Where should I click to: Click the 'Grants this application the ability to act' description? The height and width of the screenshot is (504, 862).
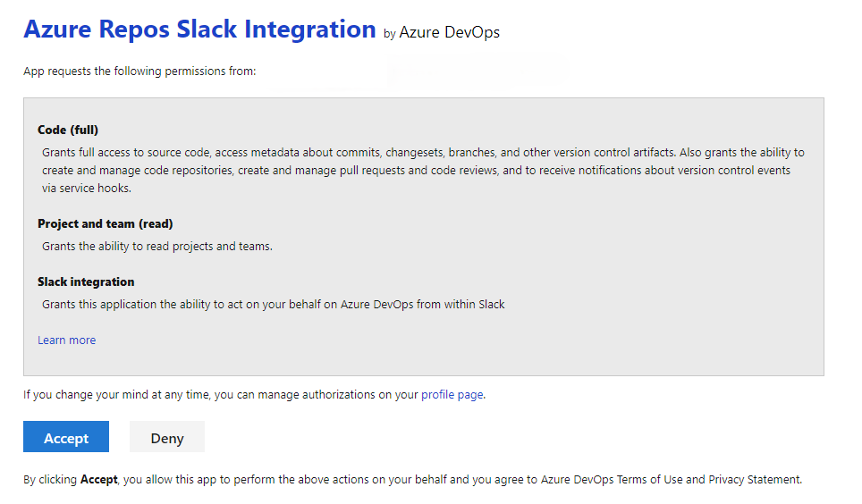[274, 305]
